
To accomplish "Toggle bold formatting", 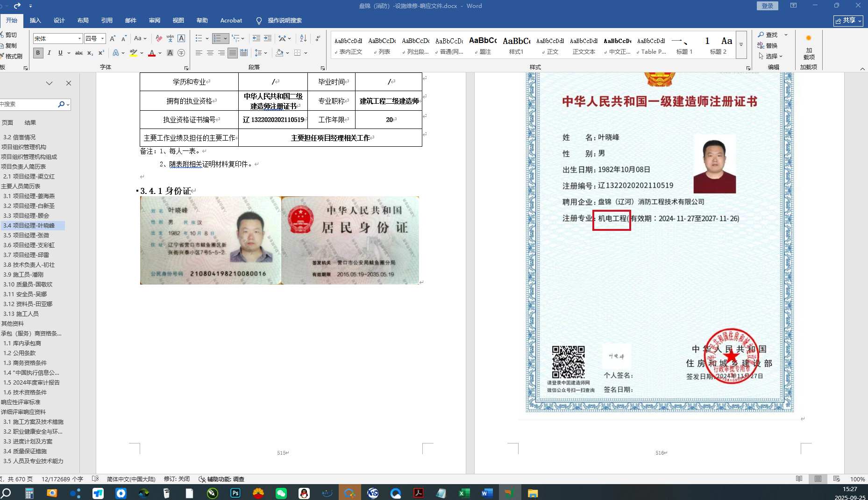I will point(38,53).
